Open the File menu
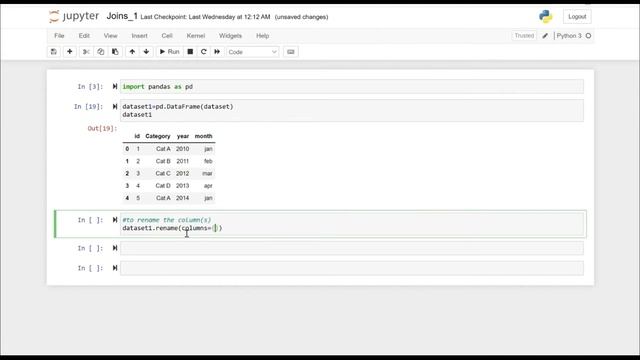Viewport: 640px width, 360px height. pos(59,36)
